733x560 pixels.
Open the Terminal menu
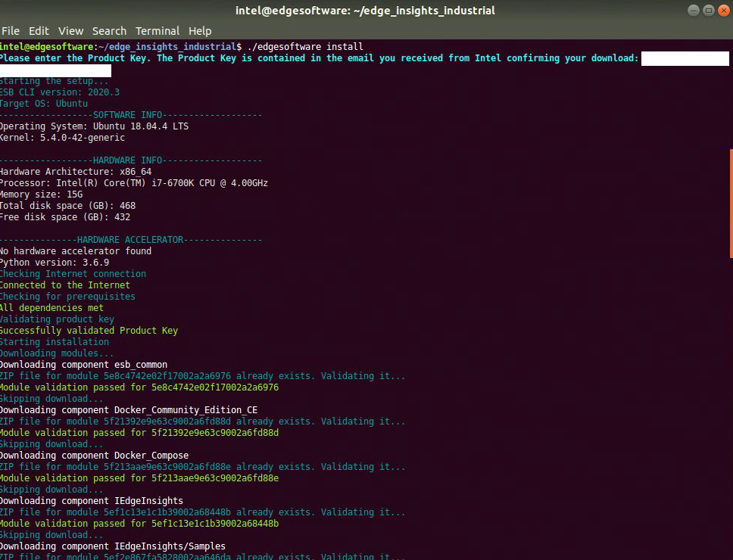point(158,31)
